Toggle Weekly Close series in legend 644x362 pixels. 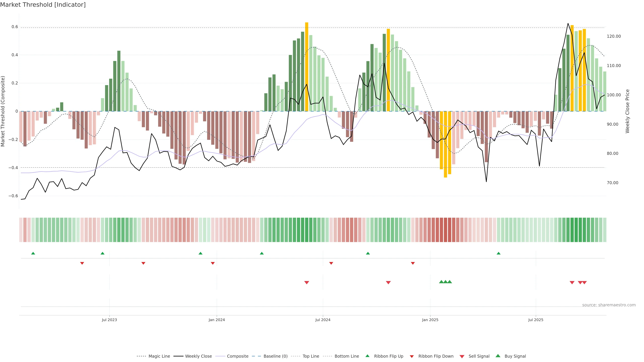point(198,356)
